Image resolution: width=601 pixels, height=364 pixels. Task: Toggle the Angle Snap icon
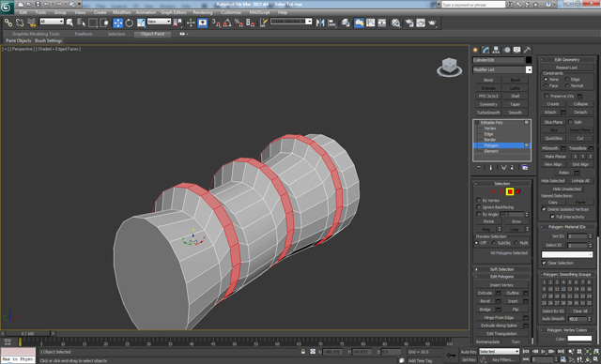coord(227,23)
